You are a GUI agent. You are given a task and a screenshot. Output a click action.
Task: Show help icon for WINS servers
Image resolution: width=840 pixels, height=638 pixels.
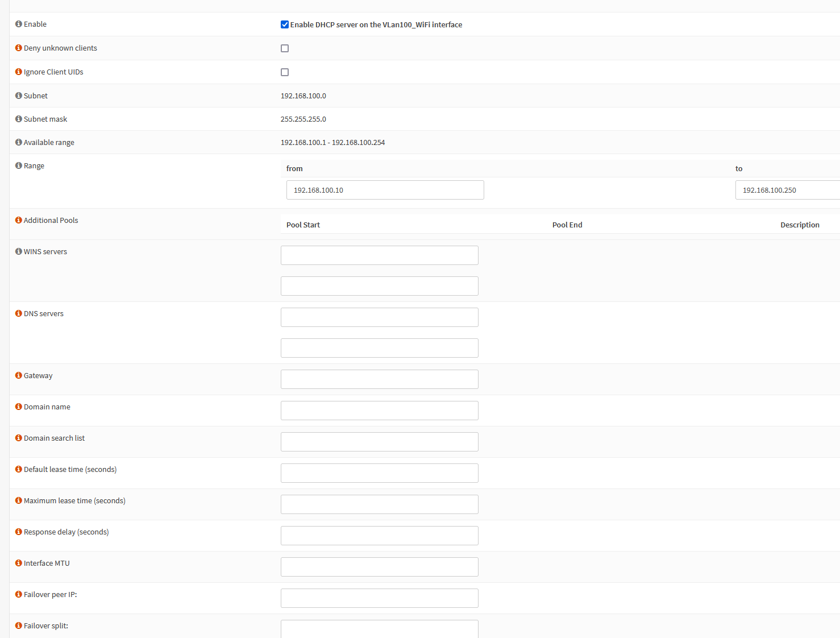19,251
